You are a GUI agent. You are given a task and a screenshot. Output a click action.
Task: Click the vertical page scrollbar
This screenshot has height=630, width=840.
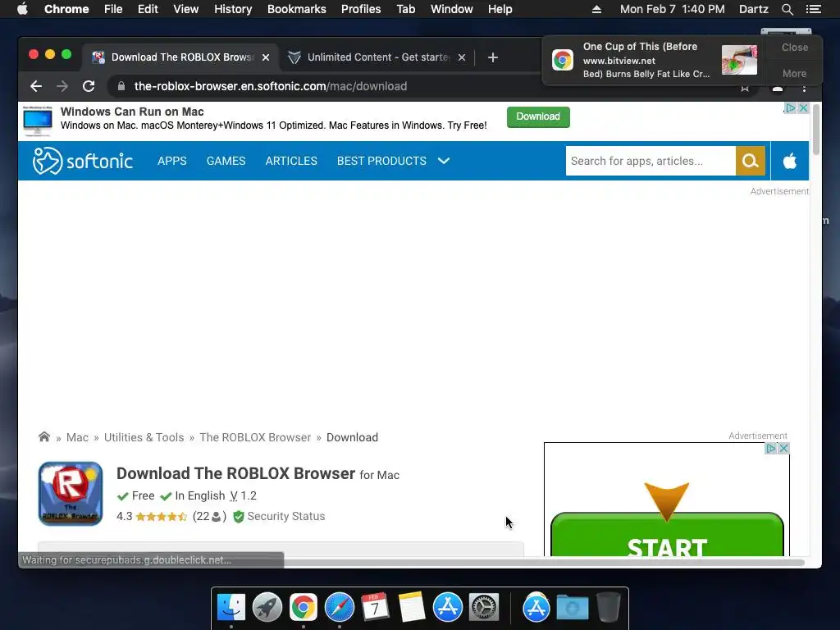(816, 129)
